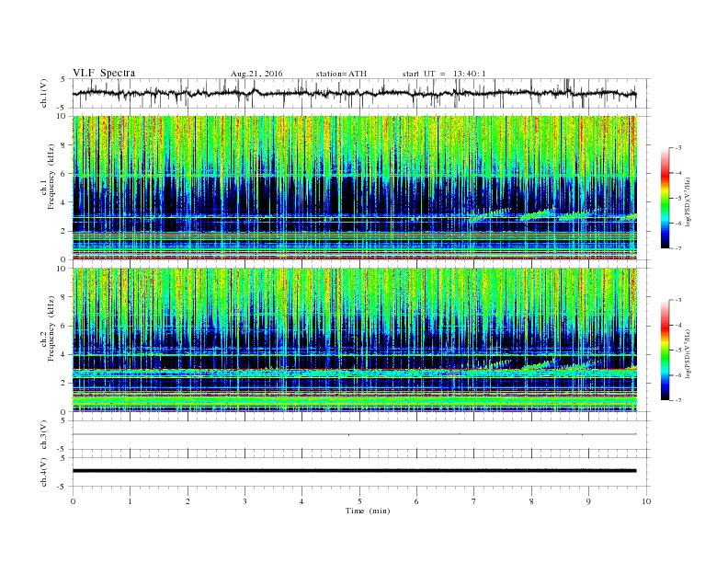Click the "-4" label on lower colorbar
This screenshot has width=728, height=563.
point(678,325)
